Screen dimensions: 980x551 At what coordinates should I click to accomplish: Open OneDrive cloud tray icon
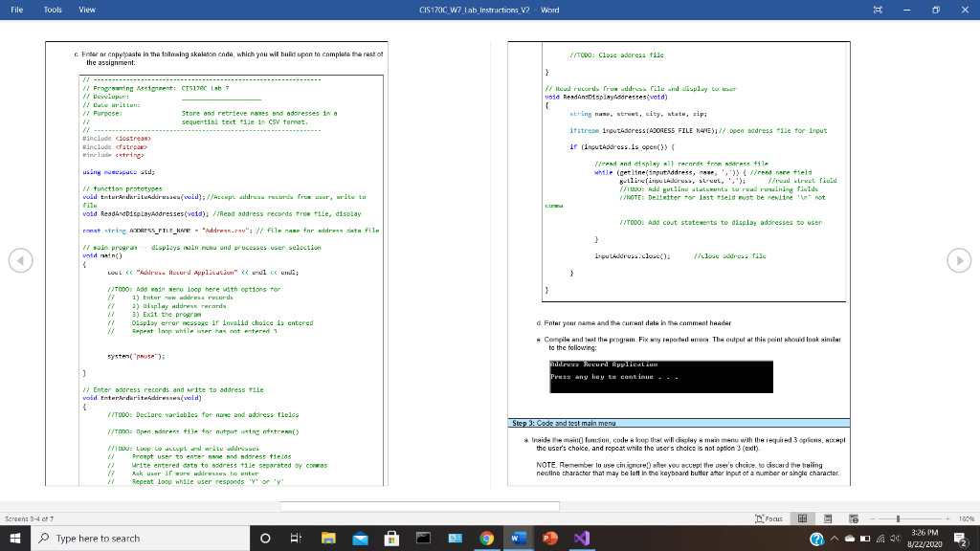click(850, 539)
